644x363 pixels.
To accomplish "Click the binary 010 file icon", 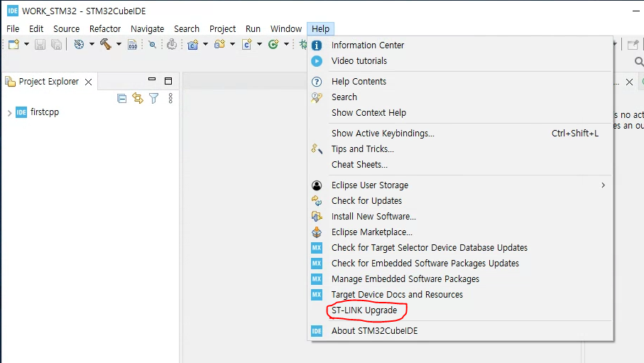I will 132,45.
